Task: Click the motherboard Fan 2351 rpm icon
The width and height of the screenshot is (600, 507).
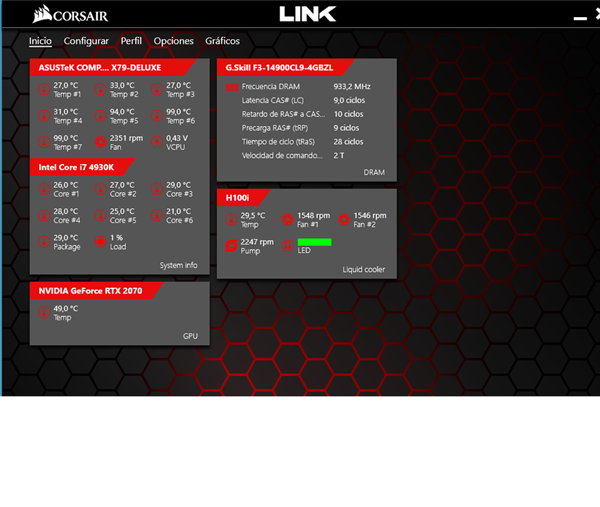Action: [100, 142]
